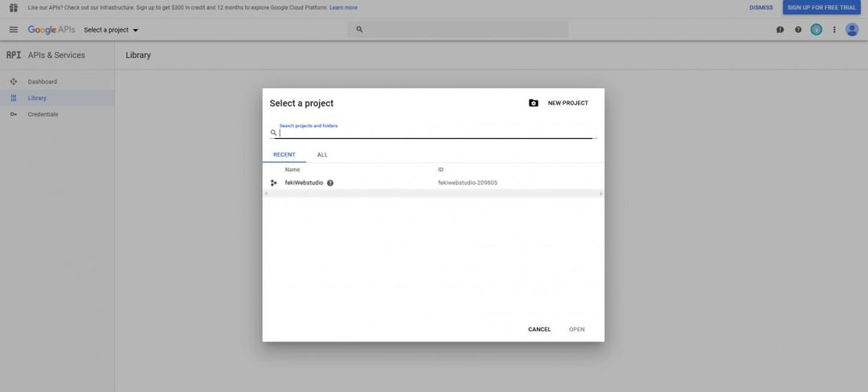Dismiss the free trial banner
868x392 pixels.
pos(761,8)
